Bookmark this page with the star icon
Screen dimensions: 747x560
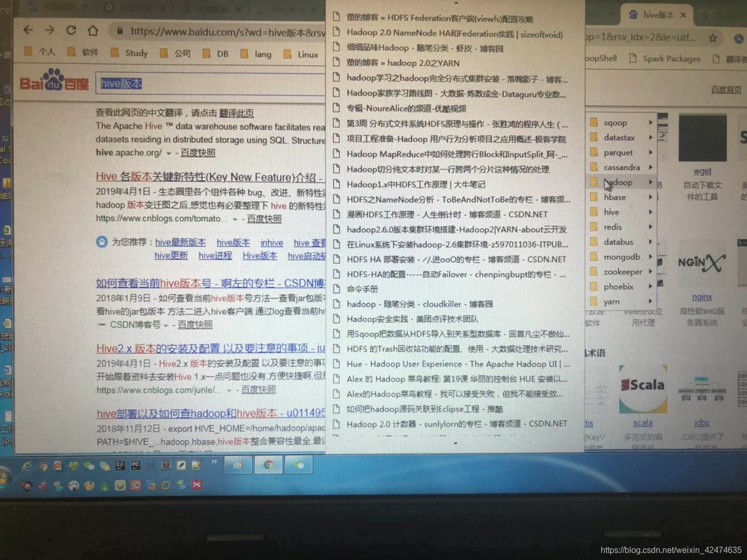tap(713, 38)
